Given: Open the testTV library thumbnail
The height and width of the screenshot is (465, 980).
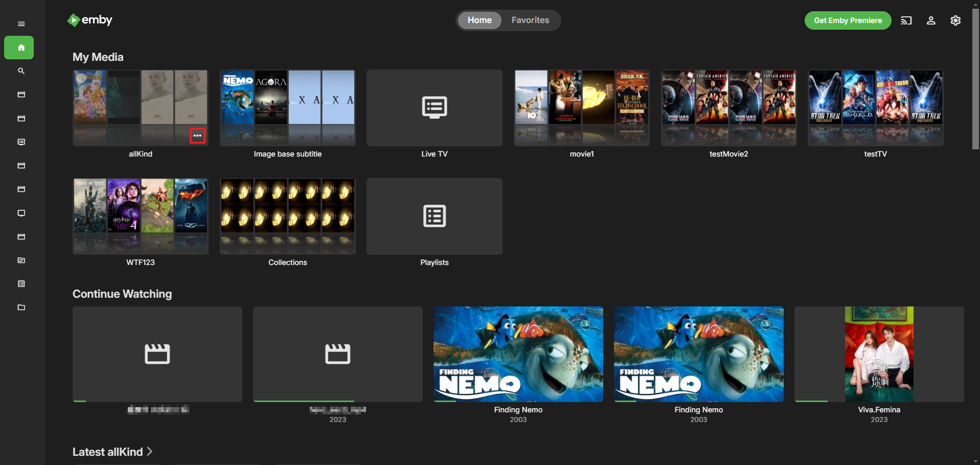Looking at the screenshot, I should [876, 108].
